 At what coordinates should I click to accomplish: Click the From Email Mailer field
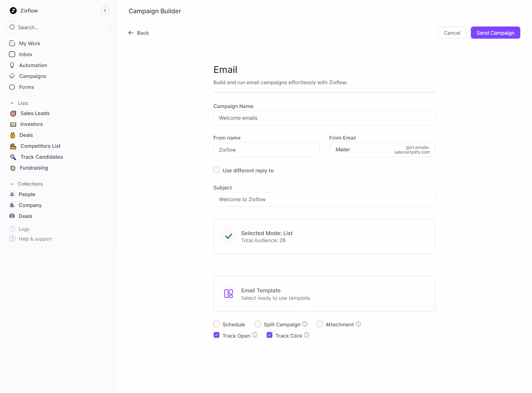[x=382, y=150]
